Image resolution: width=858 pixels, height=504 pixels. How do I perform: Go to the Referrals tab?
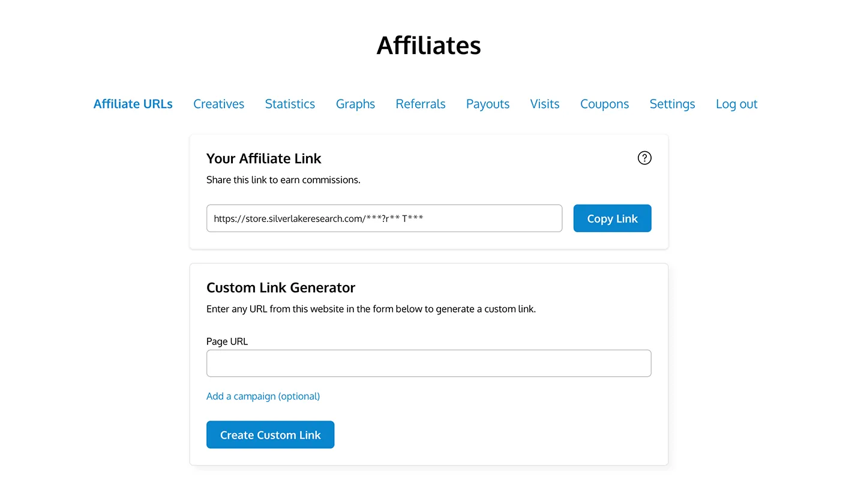(421, 104)
